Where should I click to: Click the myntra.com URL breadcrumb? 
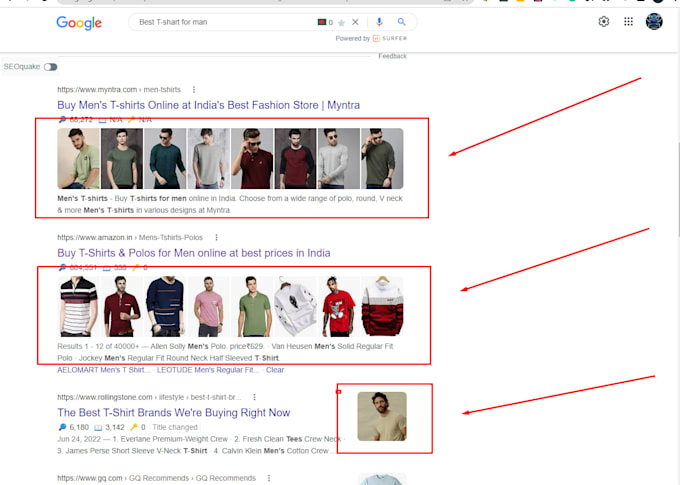[x=119, y=90]
